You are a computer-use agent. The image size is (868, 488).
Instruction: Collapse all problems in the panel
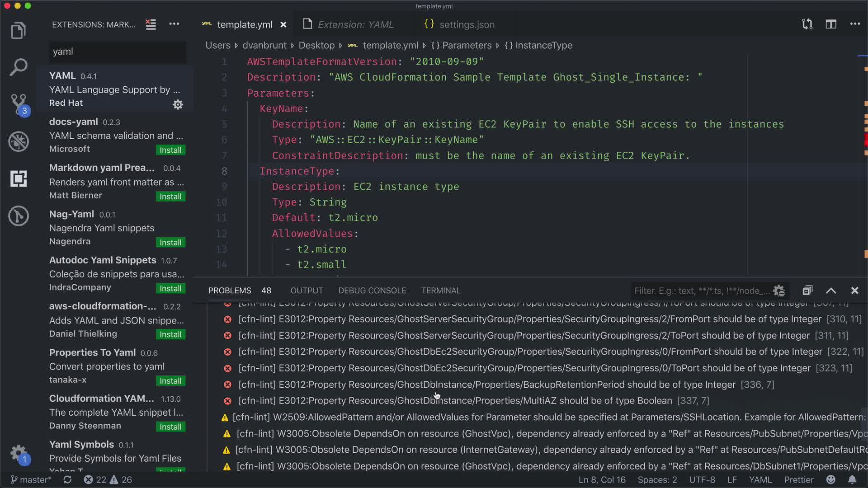[807, 291]
